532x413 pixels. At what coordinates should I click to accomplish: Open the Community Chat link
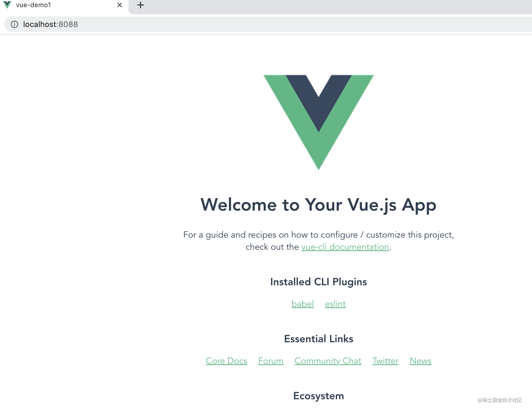(x=328, y=361)
